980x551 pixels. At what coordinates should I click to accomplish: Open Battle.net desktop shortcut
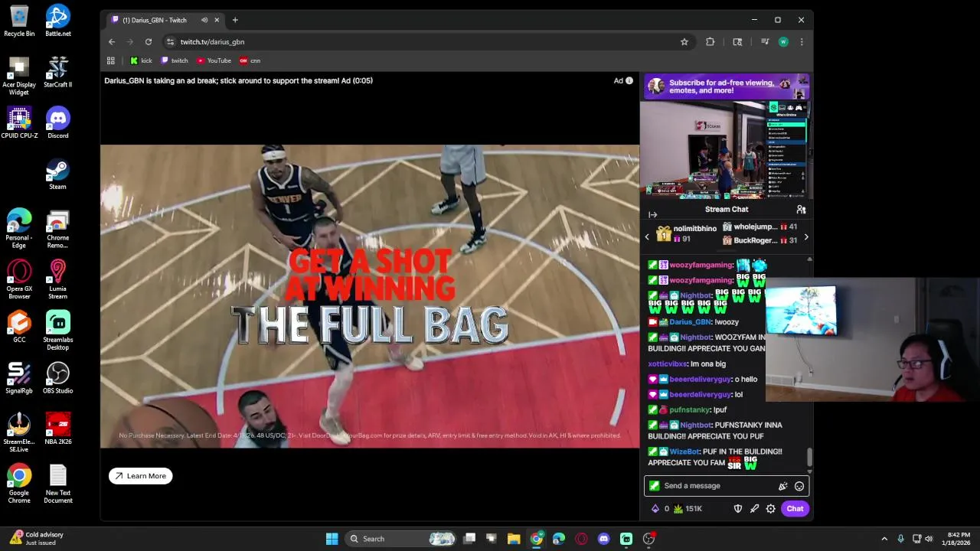pyautogui.click(x=57, y=21)
